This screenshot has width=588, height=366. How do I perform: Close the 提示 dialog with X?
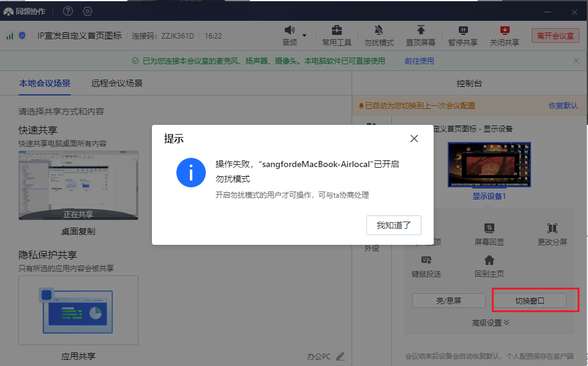414,138
